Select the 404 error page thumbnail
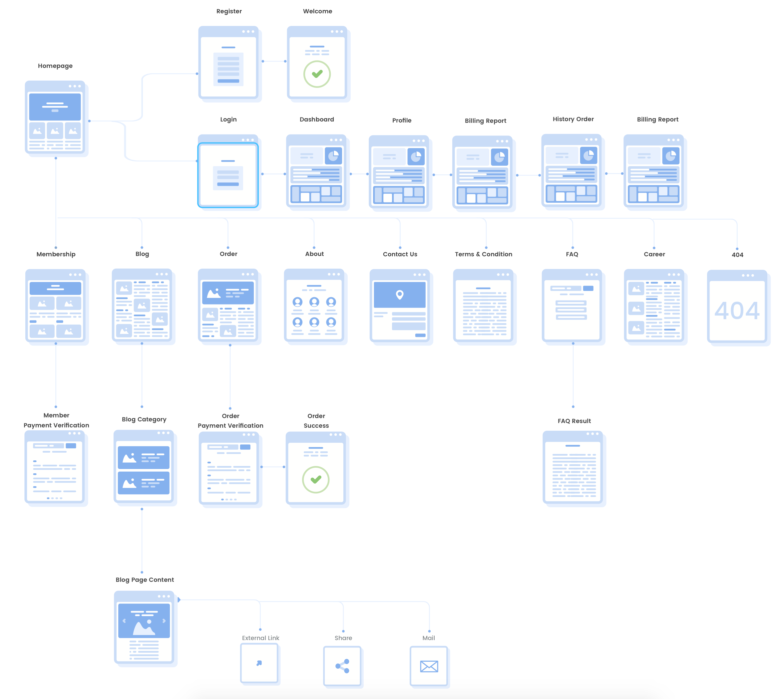Screen dimensions: 784x699 pos(737,307)
